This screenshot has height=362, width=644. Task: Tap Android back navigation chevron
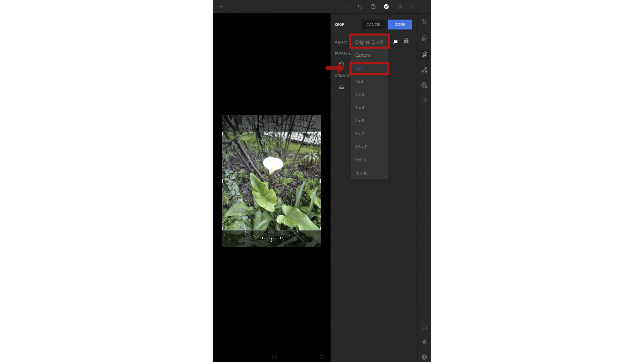370,357
